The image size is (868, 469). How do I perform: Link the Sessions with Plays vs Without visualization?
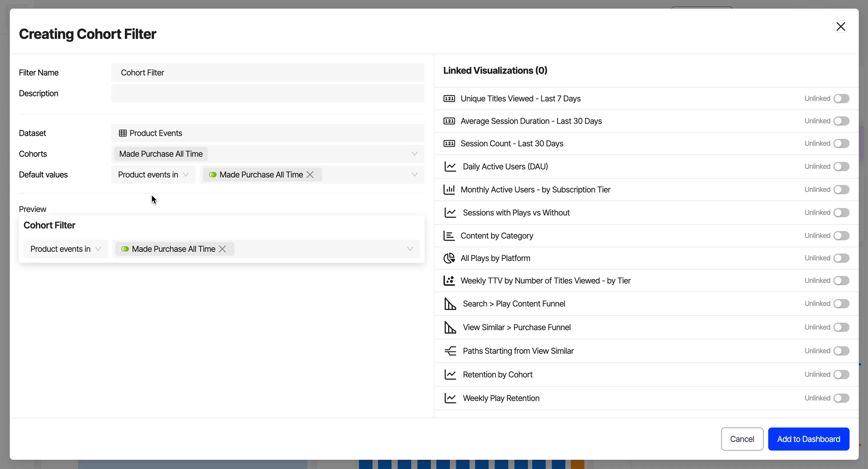tap(841, 213)
